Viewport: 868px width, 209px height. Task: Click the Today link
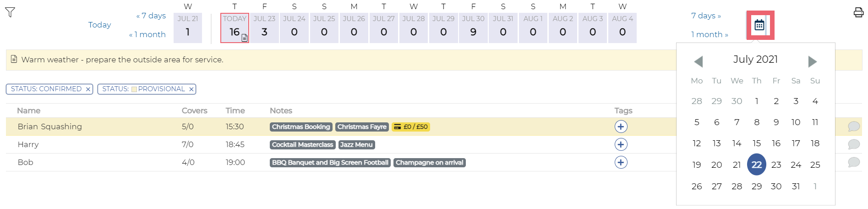pyautogui.click(x=99, y=25)
